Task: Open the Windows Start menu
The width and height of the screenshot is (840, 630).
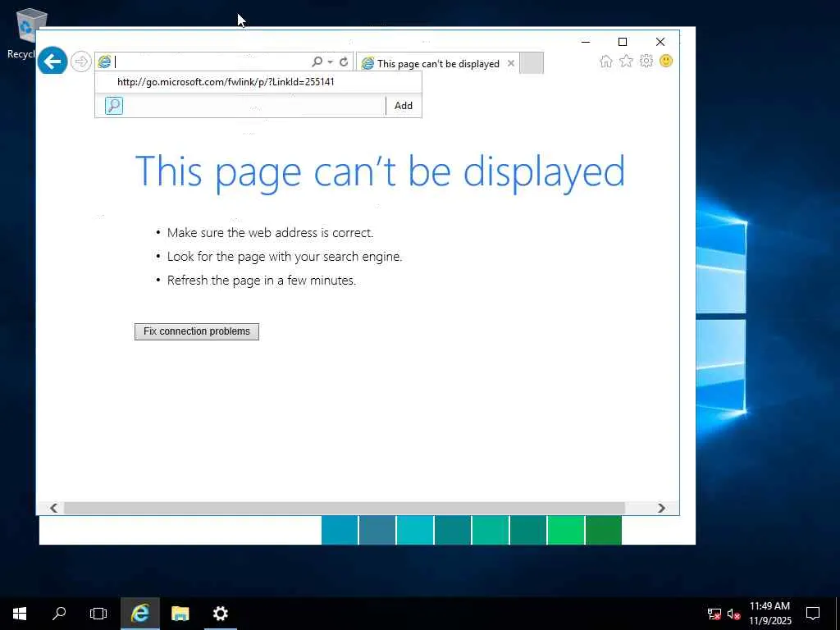Action: pyautogui.click(x=20, y=614)
